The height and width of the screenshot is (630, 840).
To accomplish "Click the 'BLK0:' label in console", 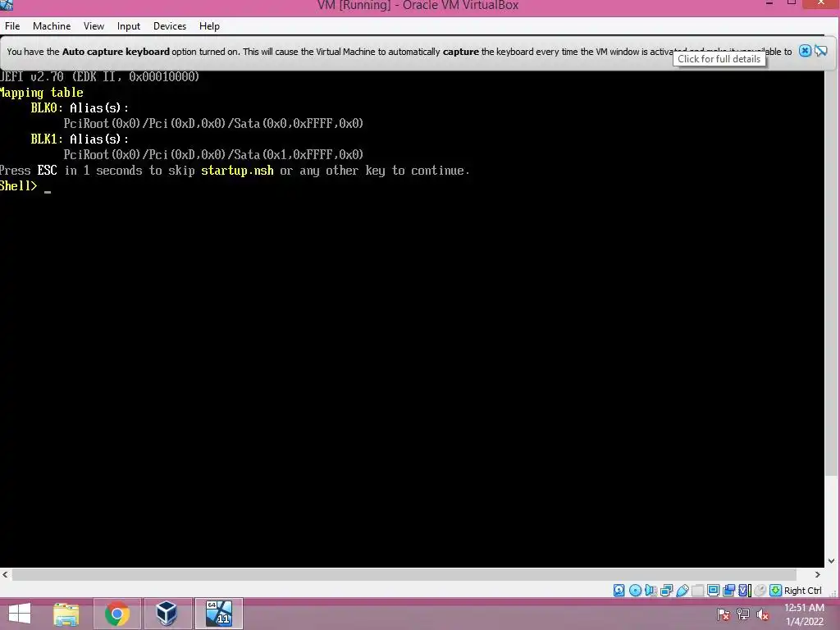I will click(47, 107).
